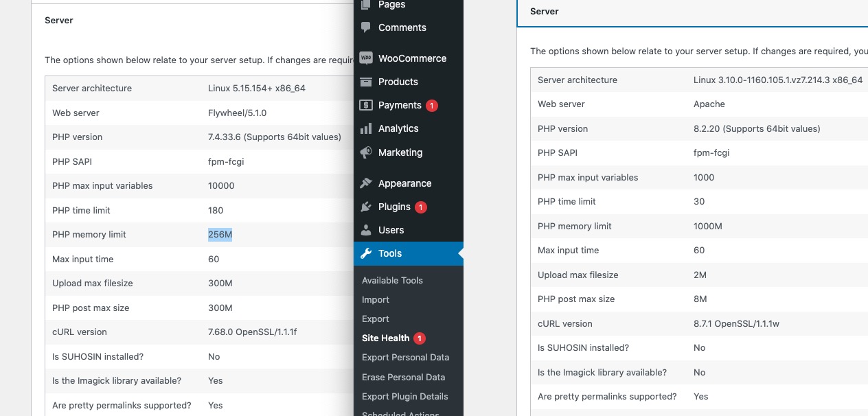Click the 7.4.33.6 PHP version value
Screen dimensions: 868x416
[274, 137]
